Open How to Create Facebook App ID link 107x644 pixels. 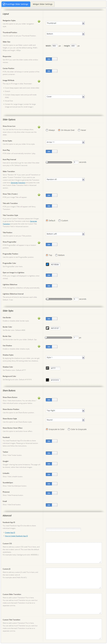(x=16, y=536)
